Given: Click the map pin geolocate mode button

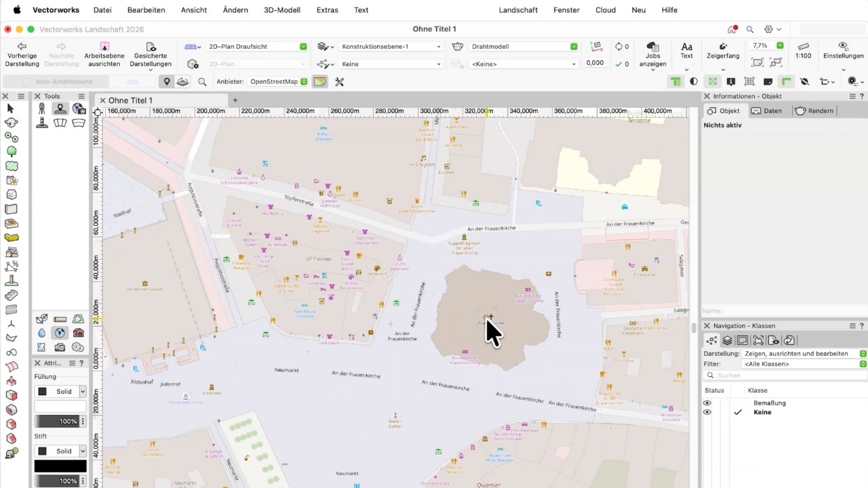Looking at the screenshot, I should tap(167, 82).
